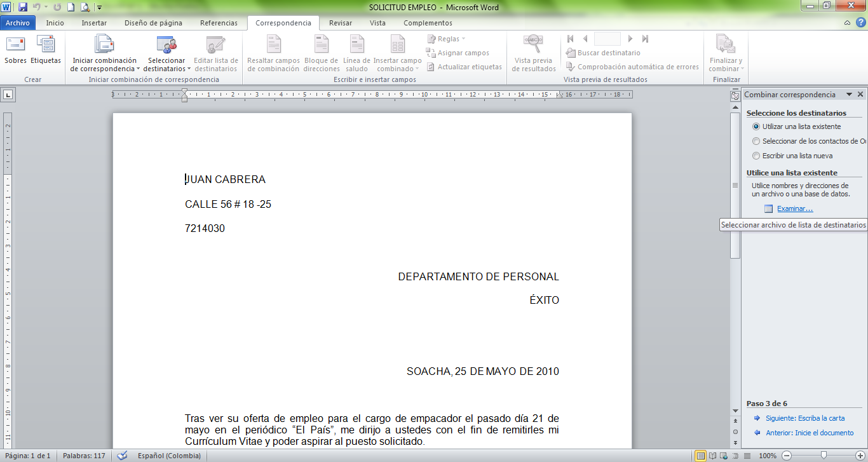
Task: Click the Palabras: 117 word count
Action: tap(84, 456)
